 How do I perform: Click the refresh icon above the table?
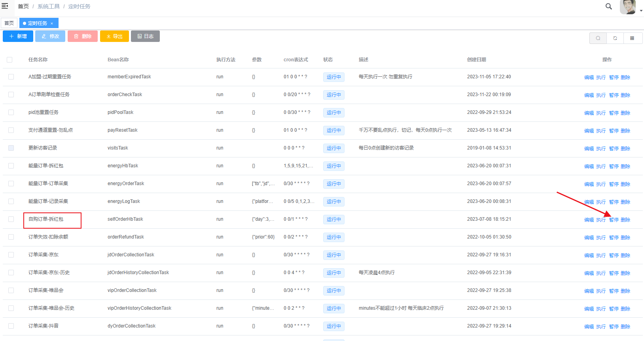pos(615,38)
